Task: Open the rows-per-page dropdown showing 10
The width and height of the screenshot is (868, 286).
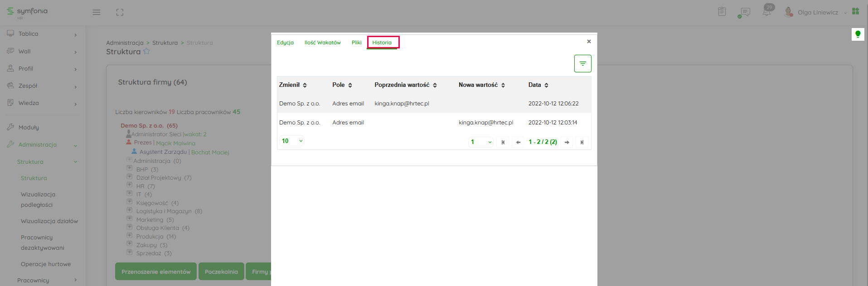Action: (291, 141)
